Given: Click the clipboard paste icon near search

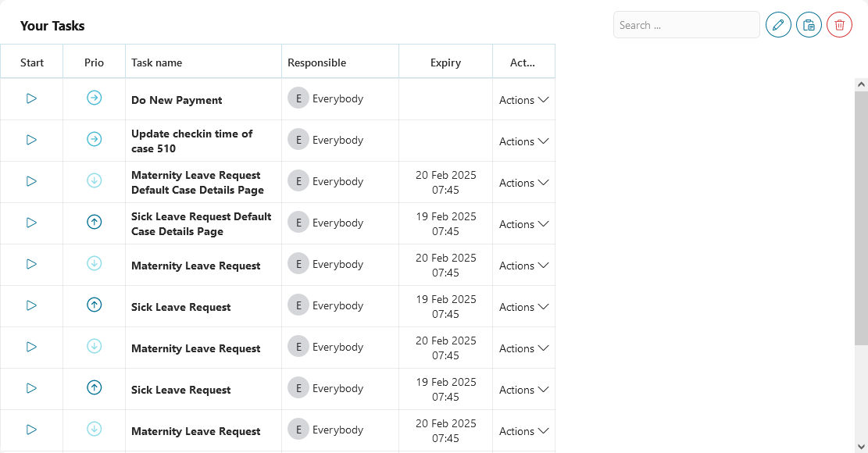Looking at the screenshot, I should tap(809, 25).
